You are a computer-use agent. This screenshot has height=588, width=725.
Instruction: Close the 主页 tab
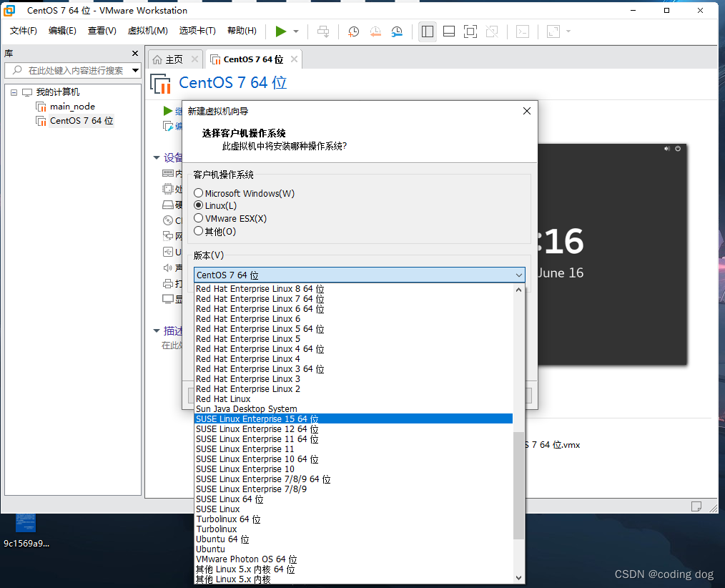(x=194, y=59)
